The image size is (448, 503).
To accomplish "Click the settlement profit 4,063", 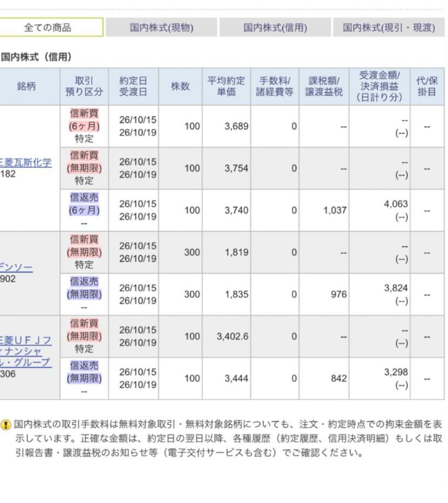I will [x=396, y=204].
